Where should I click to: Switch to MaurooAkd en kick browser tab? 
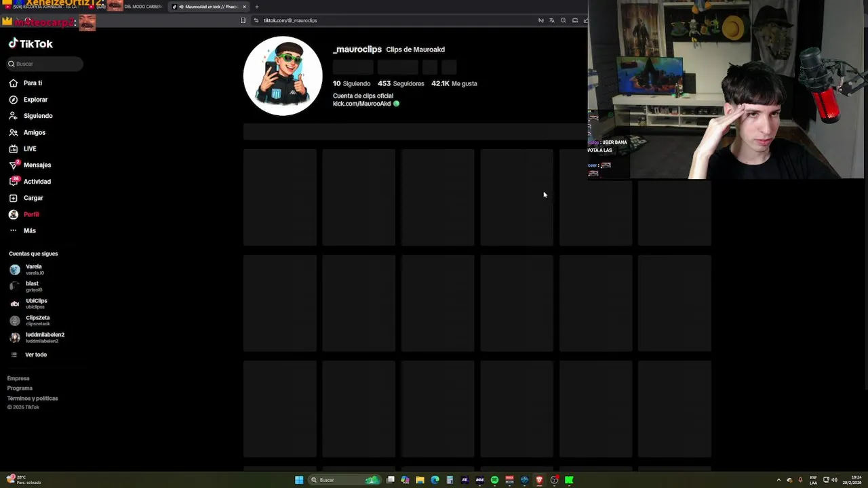click(x=209, y=7)
